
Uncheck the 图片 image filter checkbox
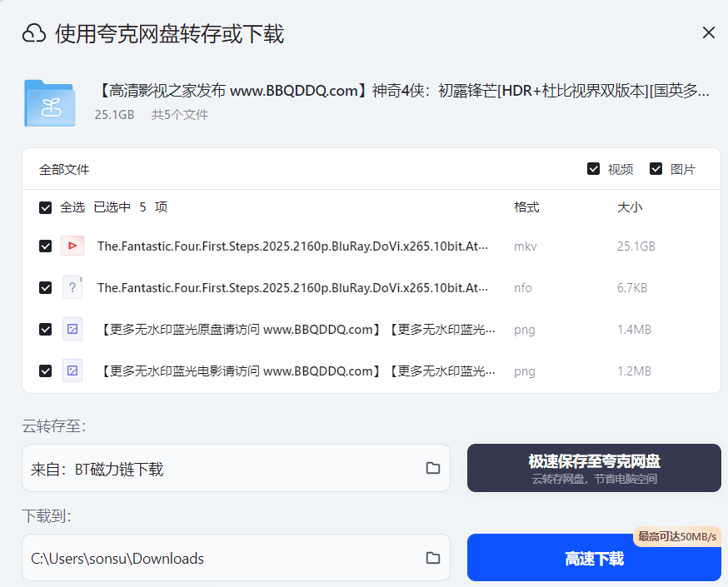coord(656,169)
